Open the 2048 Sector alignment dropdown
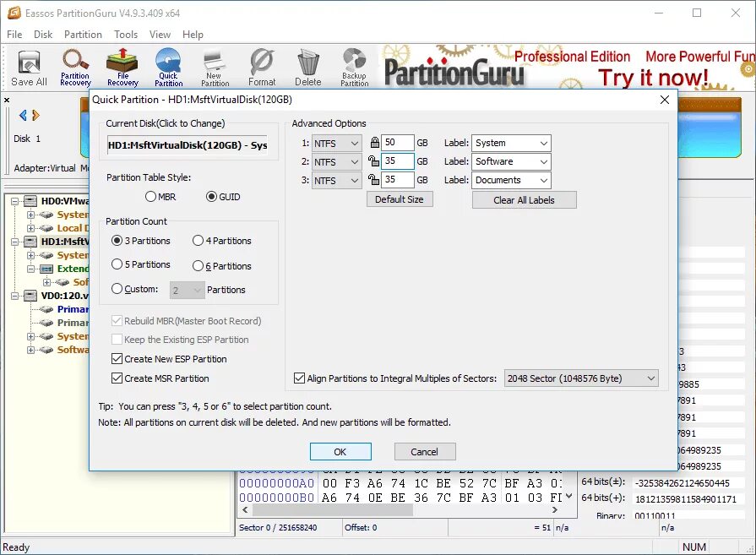The height and width of the screenshot is (555, 756). pyautogui.click(x=581, y=378)
